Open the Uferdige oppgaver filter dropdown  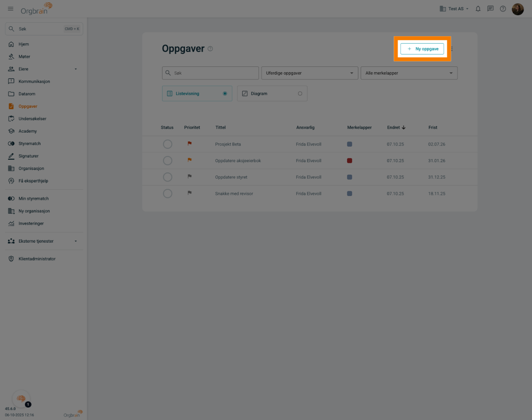tap(310, 73)
